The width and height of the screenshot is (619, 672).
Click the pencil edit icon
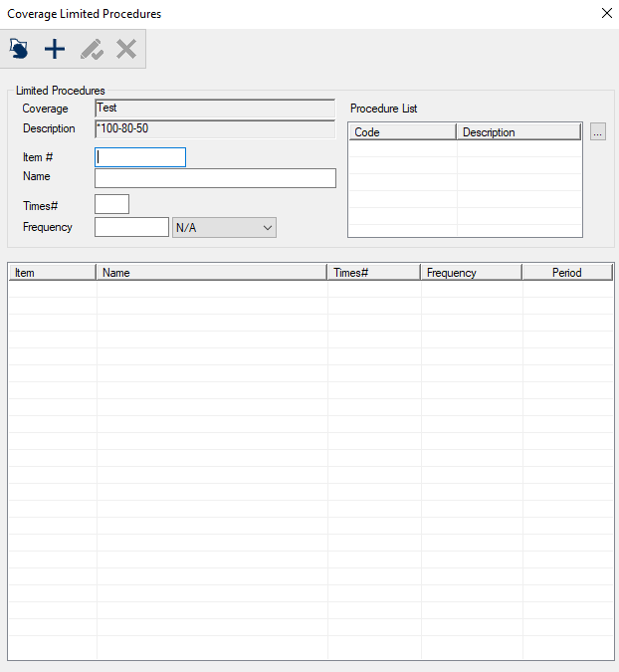91,49
